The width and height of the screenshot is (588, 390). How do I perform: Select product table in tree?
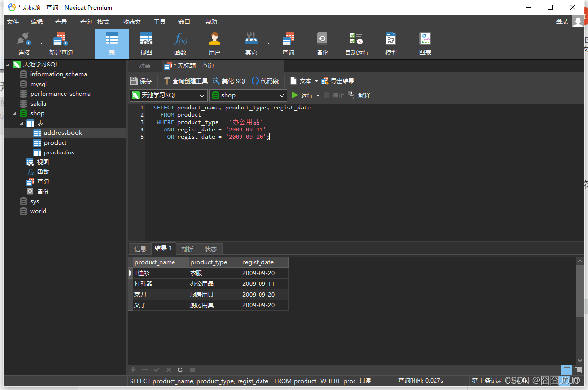pos(55,143)
